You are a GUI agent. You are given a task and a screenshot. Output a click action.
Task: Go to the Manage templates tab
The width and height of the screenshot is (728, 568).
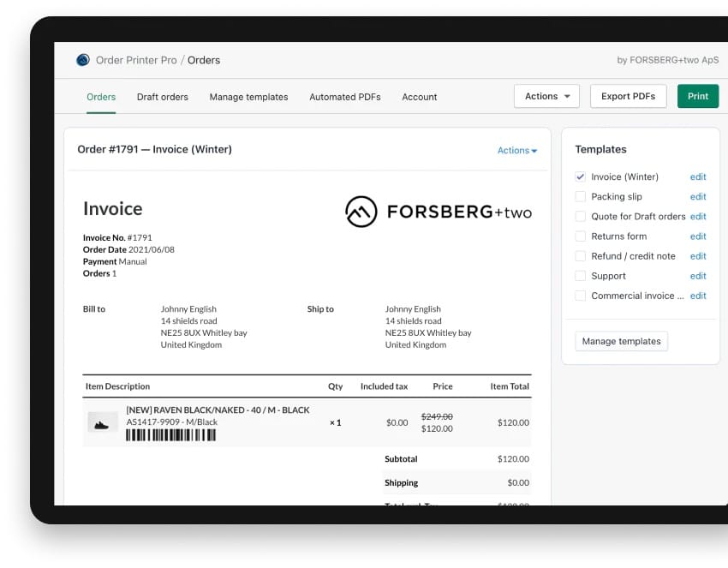coord(249,97)
